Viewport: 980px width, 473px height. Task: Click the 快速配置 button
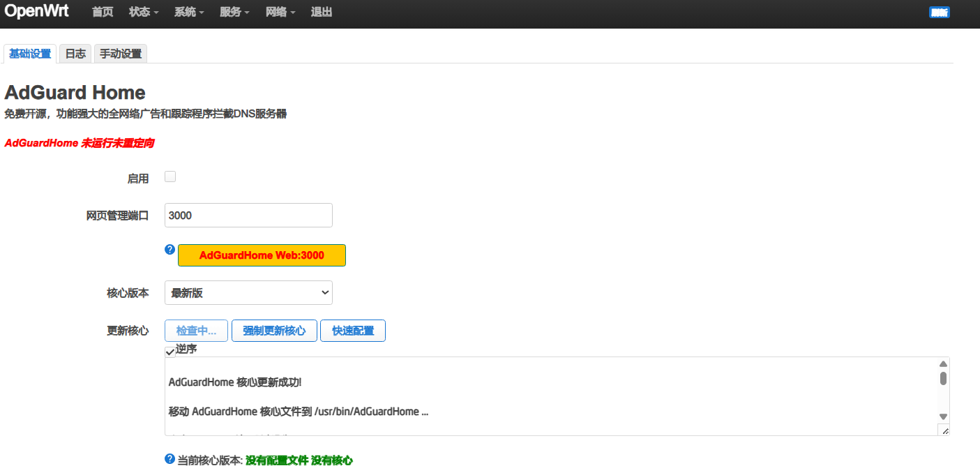(352, 331)
